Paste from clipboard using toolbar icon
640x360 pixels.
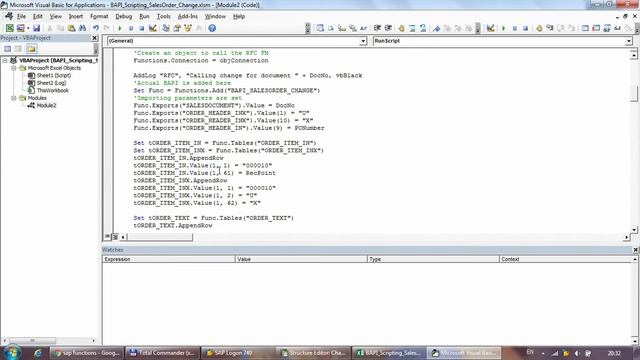pos(71,28)
